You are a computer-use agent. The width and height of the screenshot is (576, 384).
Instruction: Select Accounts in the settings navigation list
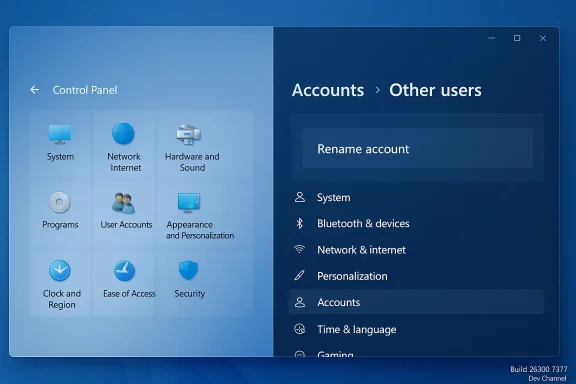(x=416, y=302)
